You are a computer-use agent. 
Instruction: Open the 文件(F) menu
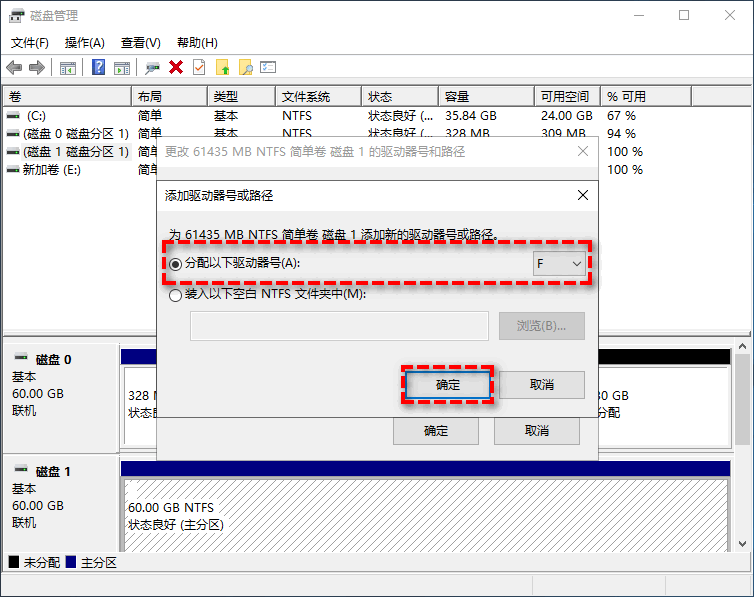tap(30, 43)
